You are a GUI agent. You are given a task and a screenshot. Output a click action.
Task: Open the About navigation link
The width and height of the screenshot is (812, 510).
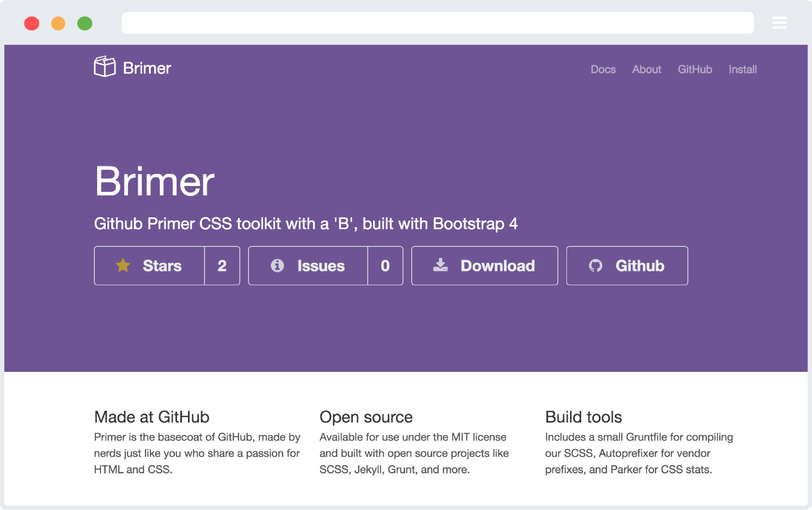647,70
